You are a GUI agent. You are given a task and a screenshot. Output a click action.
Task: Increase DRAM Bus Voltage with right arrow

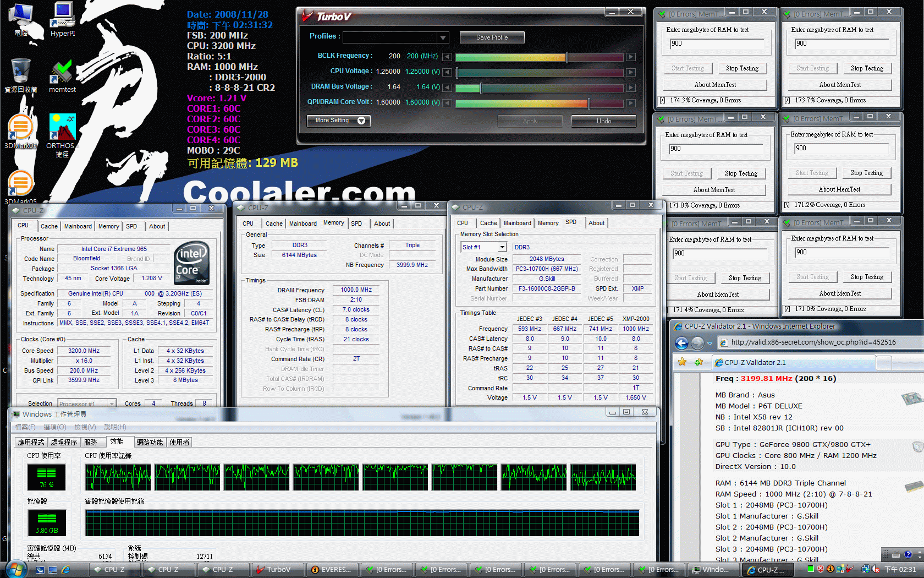coord(631,88)
